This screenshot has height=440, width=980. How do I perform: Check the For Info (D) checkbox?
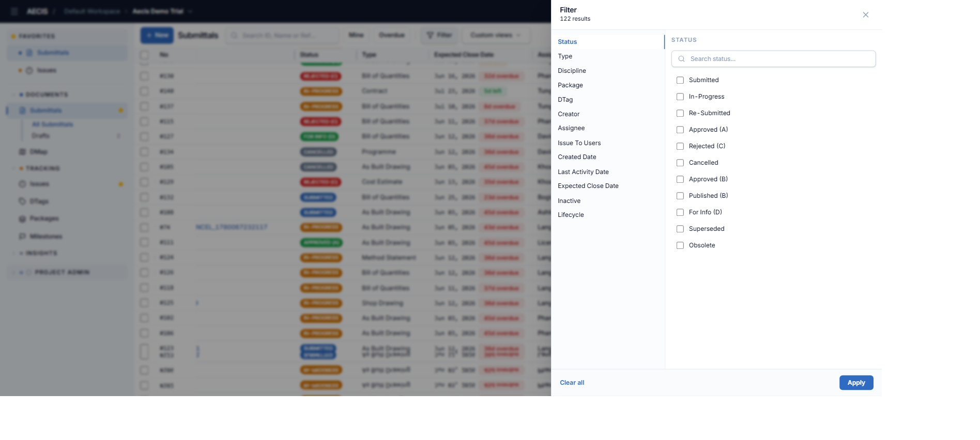tap(680, 212)
